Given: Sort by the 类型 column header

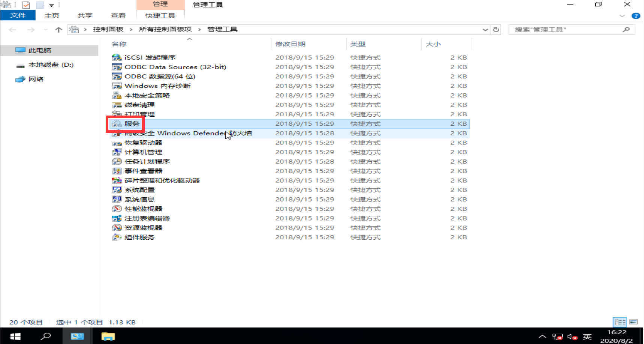Looking at the screenshot, I should (x=358, y=44).
